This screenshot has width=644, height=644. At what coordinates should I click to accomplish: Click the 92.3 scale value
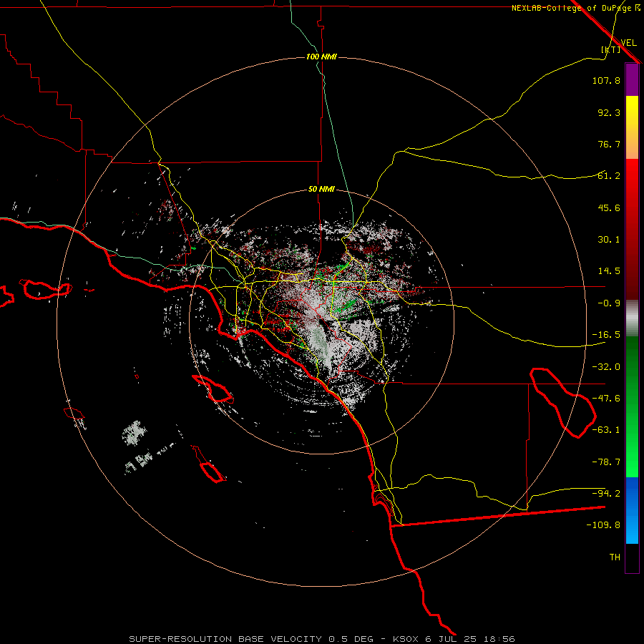609,112
